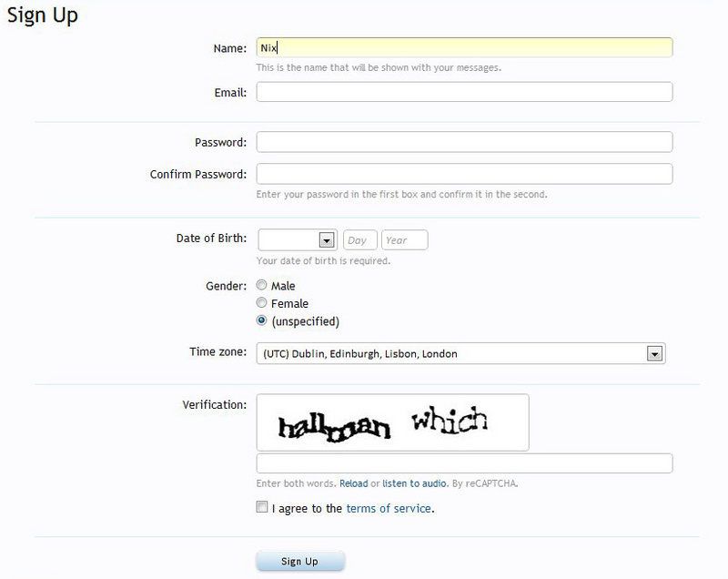Click the Sign Up page heading
This screenshot has height=579, width=728.
click(42, 15)
